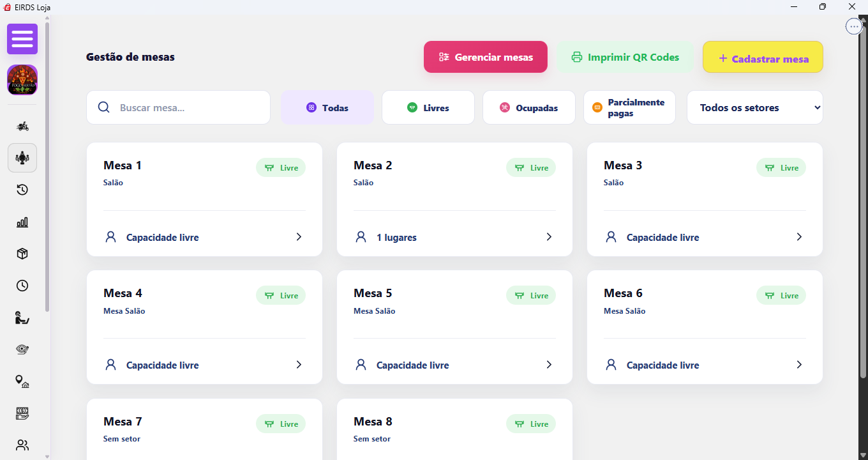Expand Mesa 5 with its chevron
The image size is (868, 460).
[x=549, y=365]
